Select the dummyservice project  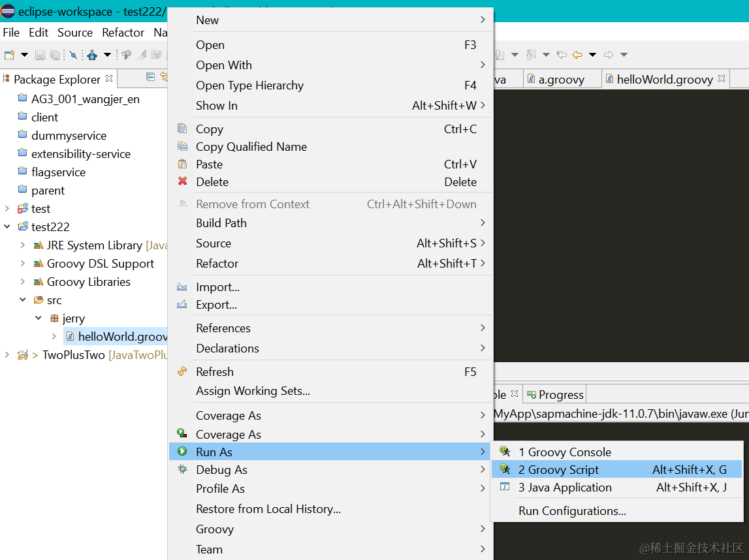[x=69, y=136]
